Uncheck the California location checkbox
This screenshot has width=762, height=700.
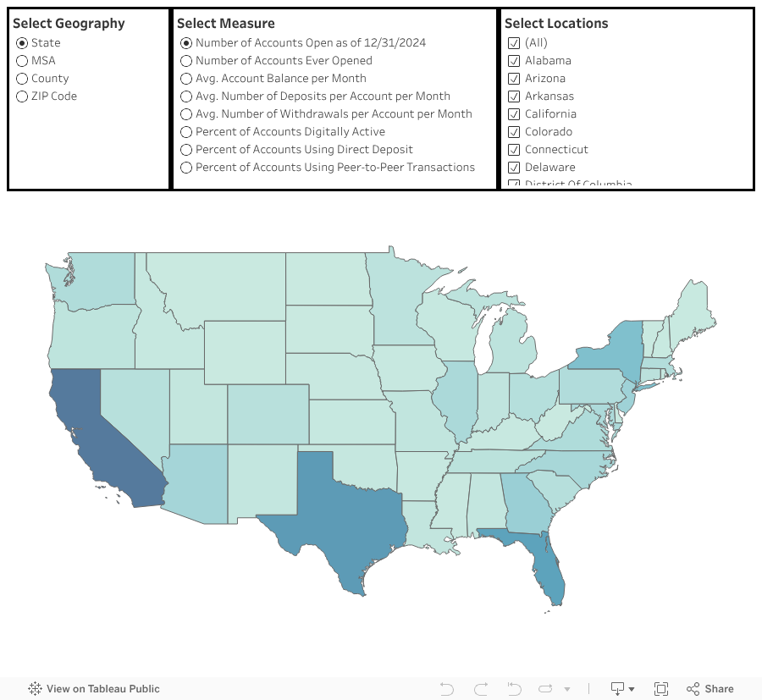[514, 113]
